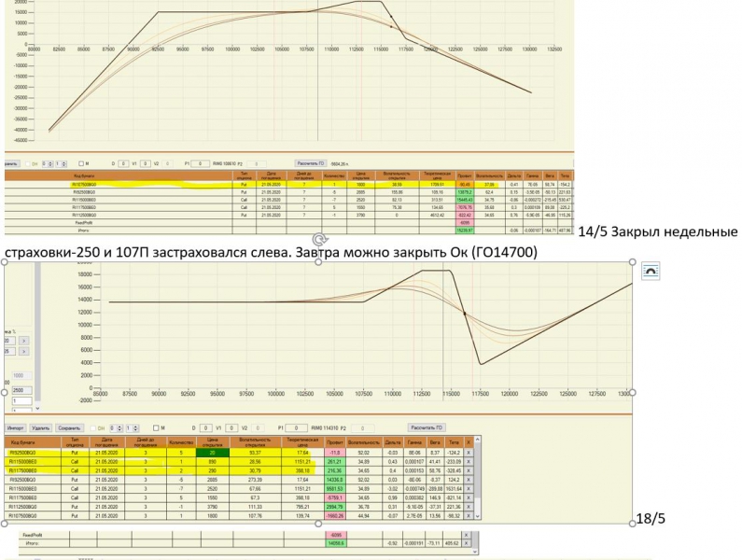Click the rotate handle above the lower image
The height and width of the screenshot is (560, 742).
(x=319, y=239)
